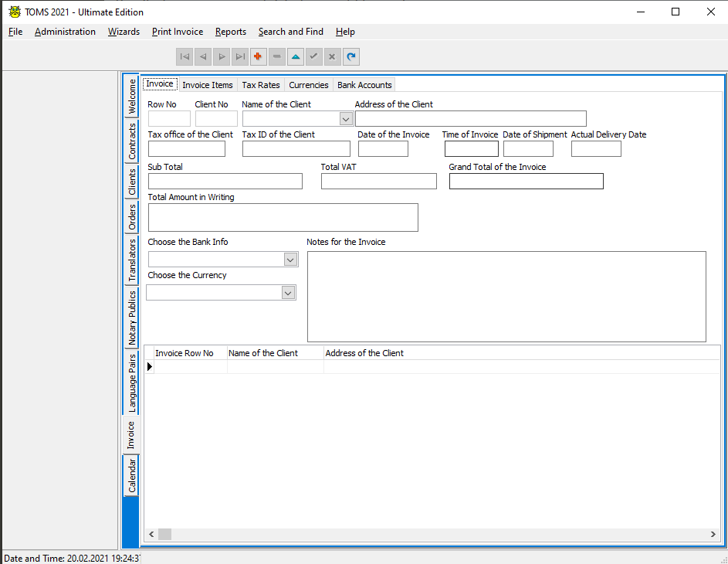Screen dimensions: 728x564
Task: Click the first record navigation icon
Action: [184, 56]
